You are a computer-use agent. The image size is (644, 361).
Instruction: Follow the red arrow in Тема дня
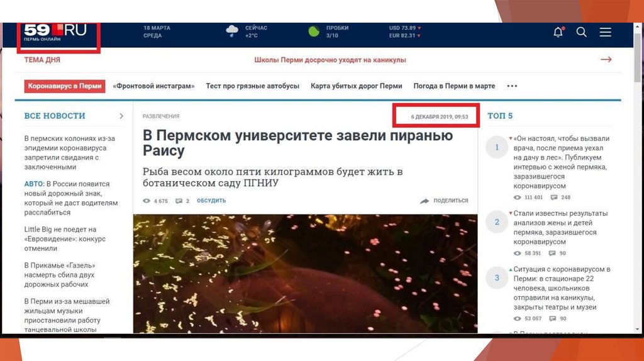click(606, 60)
